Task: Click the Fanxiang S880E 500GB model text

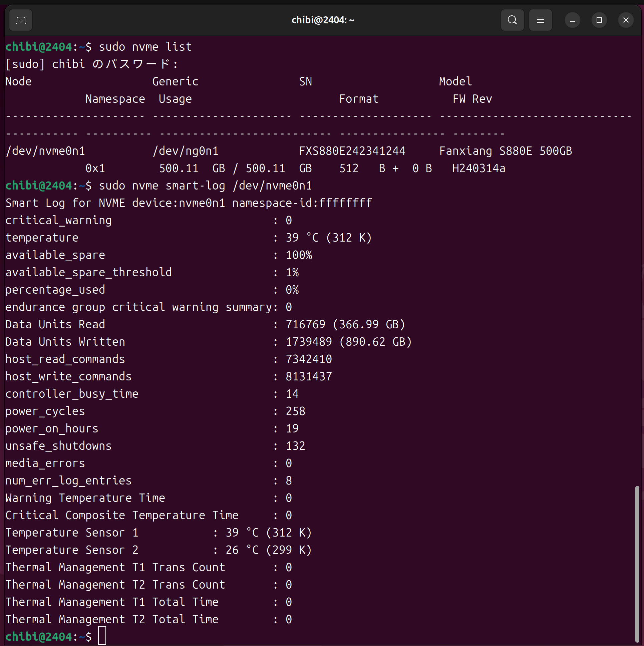Action: coord(505,151)
